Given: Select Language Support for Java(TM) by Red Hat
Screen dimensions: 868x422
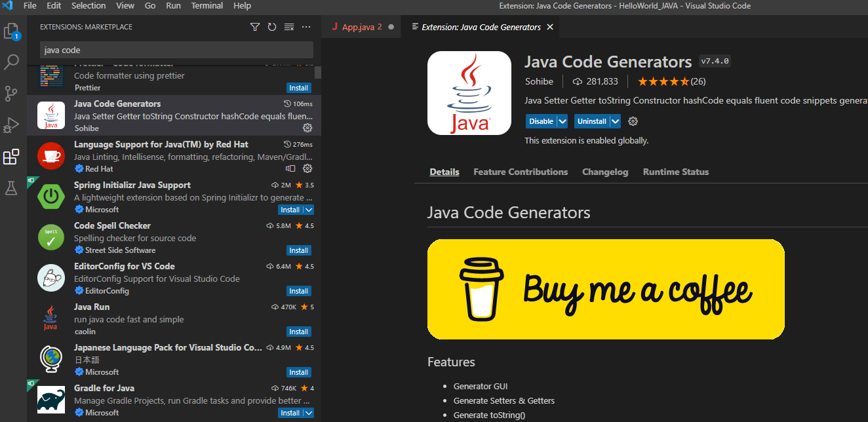Looking at the screenshot, I should click(x=174, y=156).
